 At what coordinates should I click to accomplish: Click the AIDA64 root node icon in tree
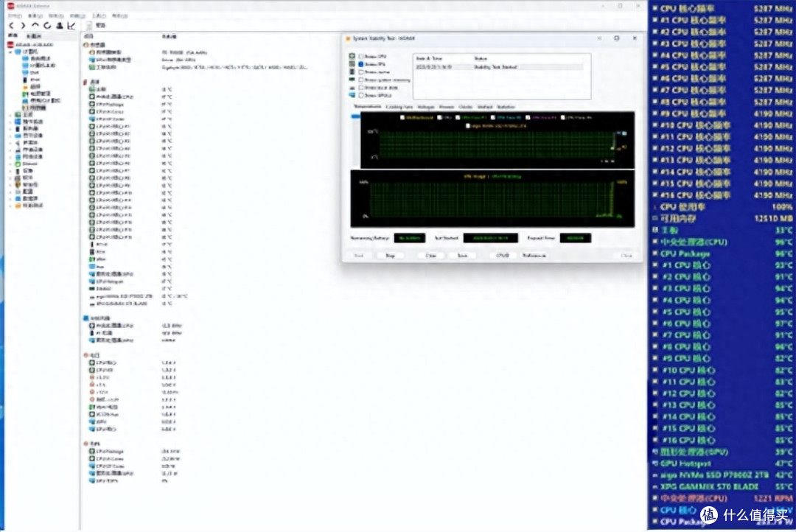click(10, 45)
